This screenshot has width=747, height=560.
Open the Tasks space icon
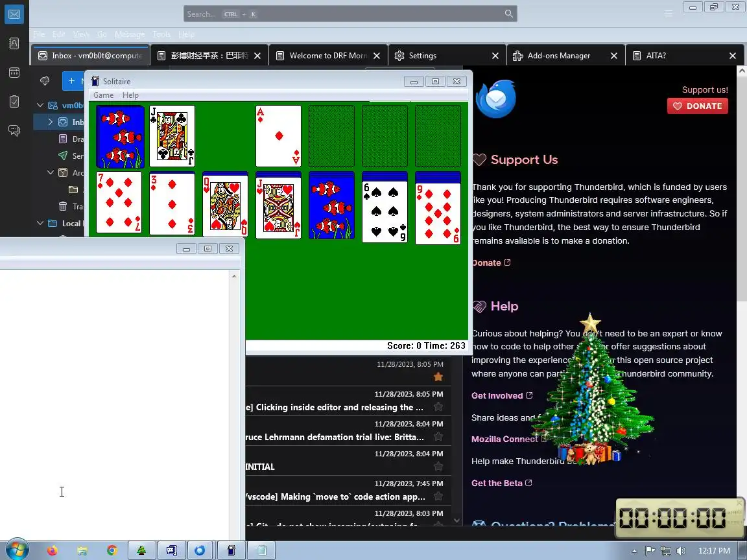(x=14, y=101)
